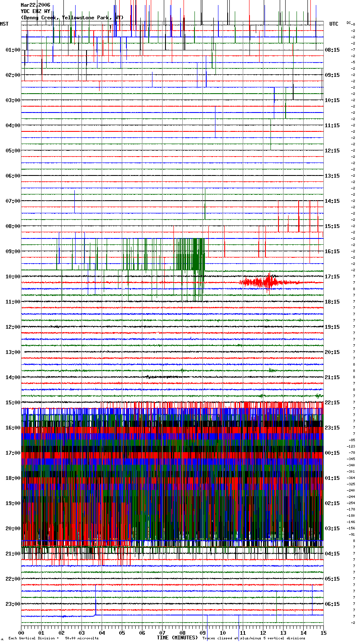357x644 pixels.
Task: Click the 15:00 MST time label
Action: [13, 403]
